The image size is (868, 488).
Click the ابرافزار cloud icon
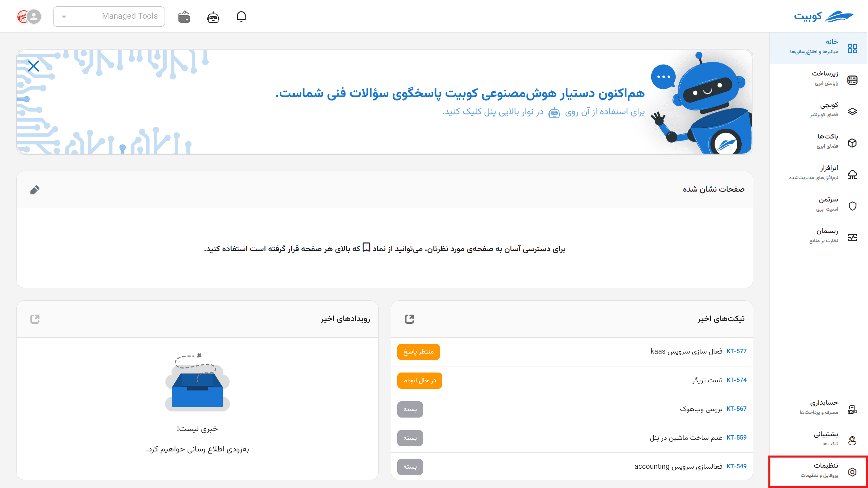[x=852, y=174]
